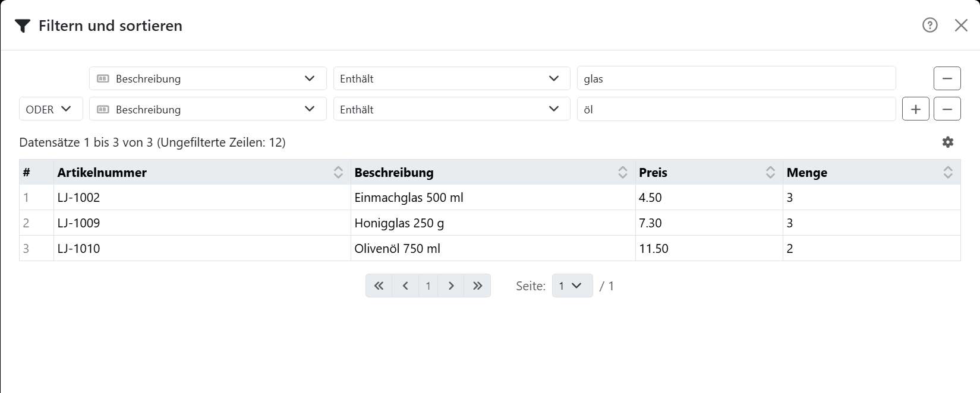Sort by Preis column arrows
The height and width of the screenshot is (393, 980).
770,172
